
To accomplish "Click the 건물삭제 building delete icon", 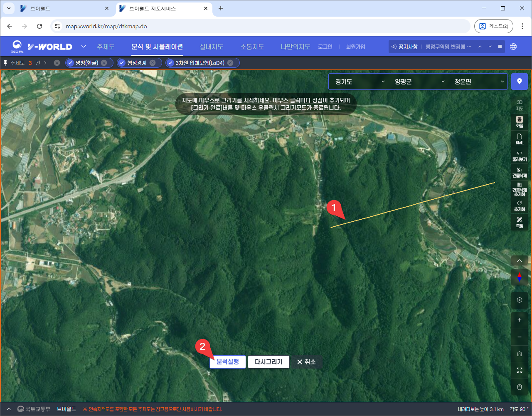I will [x=519, y=172].
